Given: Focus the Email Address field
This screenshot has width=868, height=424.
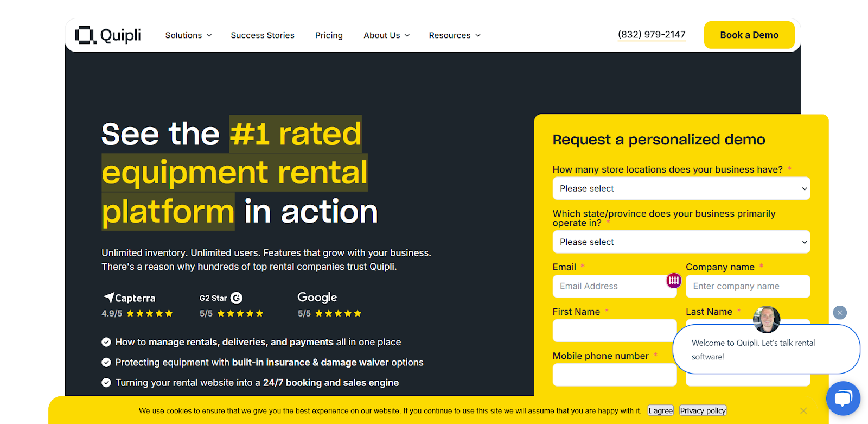Looking at the screenshot, I should (615, 286).
